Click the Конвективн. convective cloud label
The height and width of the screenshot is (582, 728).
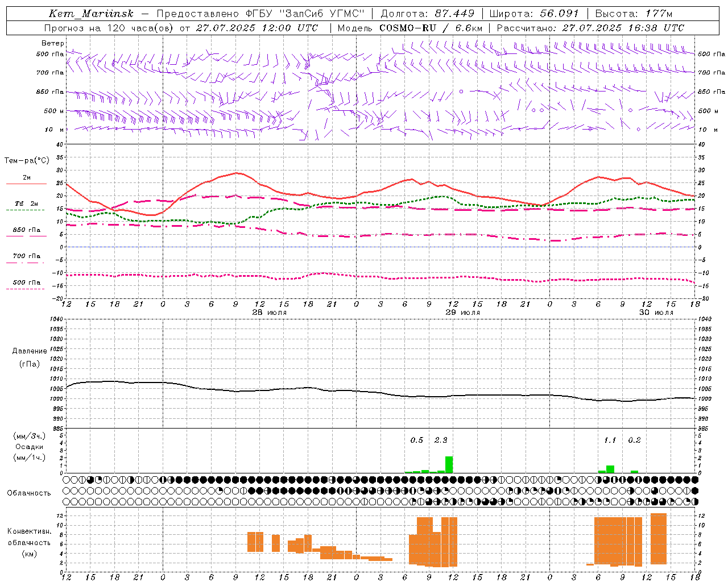click(x=30, y=531)
